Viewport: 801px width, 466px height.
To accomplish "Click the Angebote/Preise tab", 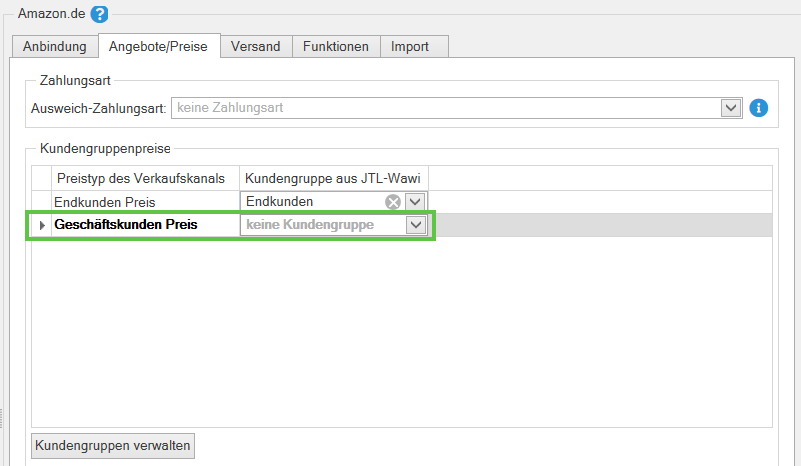I will [x=160, y=46].
